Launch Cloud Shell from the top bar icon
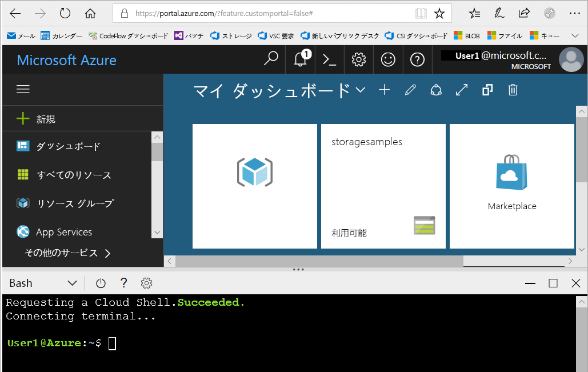The height and width of the screenshot is (372, 588). (329, 59)
